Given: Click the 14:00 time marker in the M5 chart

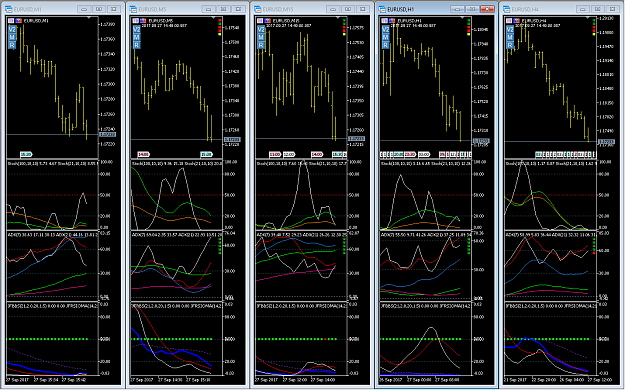Looking at the screenshot, I should pyautogui.click(x=143, y=154).
